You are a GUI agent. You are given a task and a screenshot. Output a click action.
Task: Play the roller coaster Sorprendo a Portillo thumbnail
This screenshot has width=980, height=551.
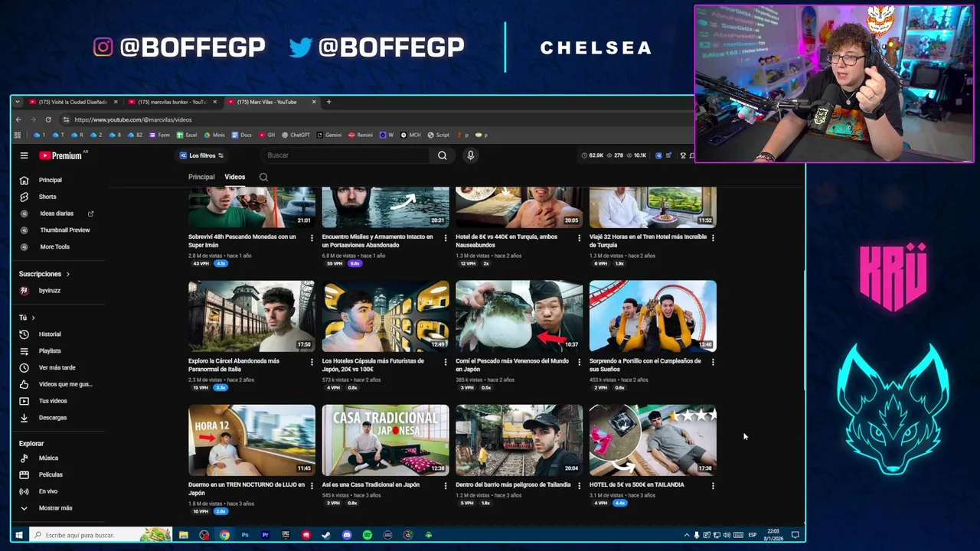(653, 316)
